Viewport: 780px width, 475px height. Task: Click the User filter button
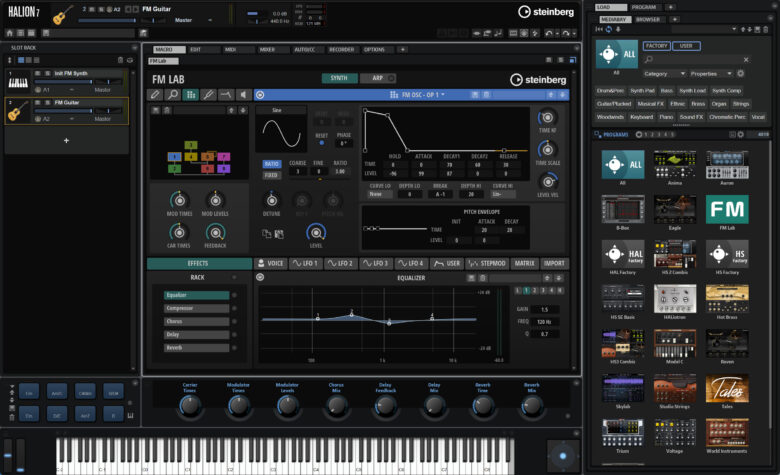point(686,46)
